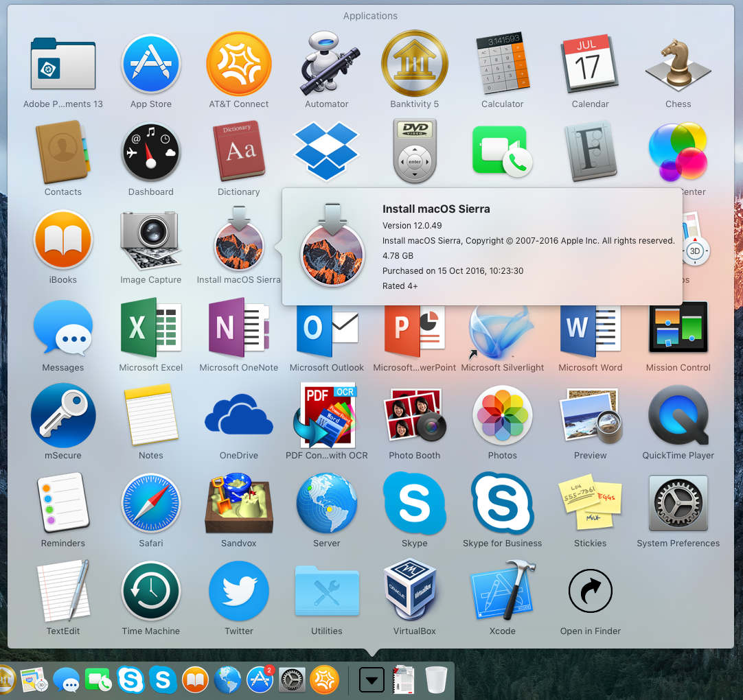Open the Server globe app

[327, 503]
